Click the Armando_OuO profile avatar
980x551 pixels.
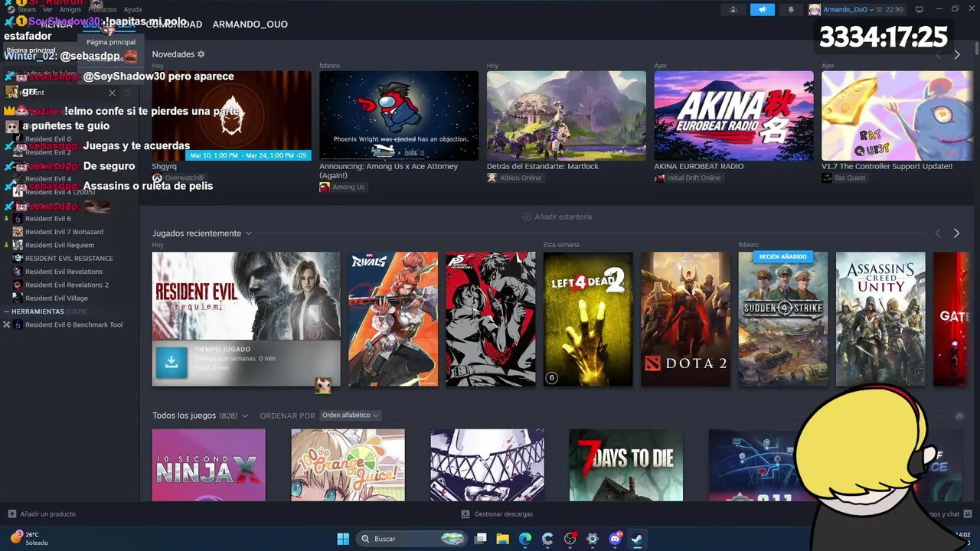815,9
